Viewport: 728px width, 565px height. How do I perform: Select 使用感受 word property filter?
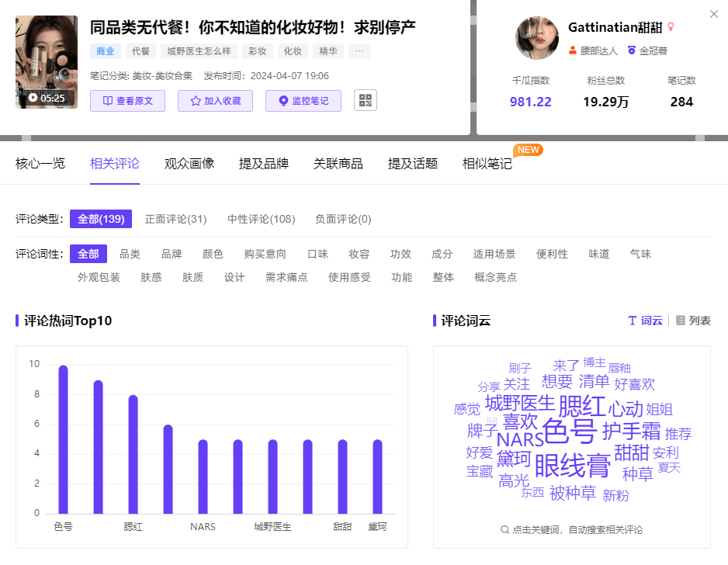point(349,277)
